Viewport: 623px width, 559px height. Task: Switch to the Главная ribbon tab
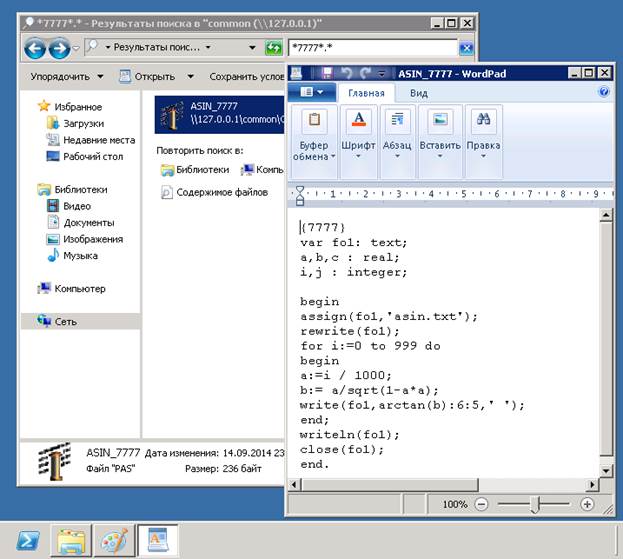tap(366, 93)
